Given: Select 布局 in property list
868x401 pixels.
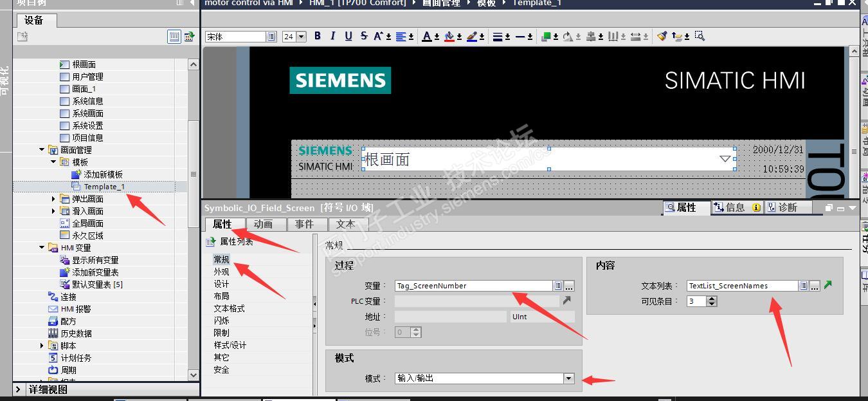Looking at the screenshot, I should (x=221, y=296).
